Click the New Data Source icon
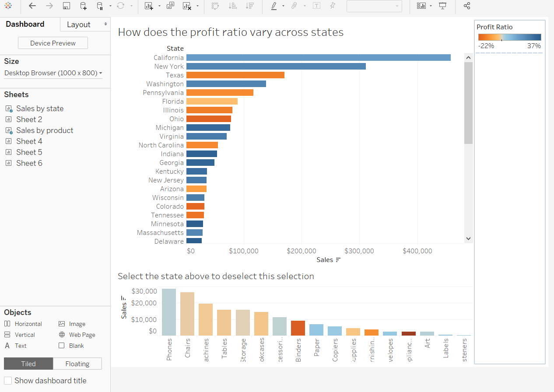Viewport: 554px width, 392px height. click(83, 6)
